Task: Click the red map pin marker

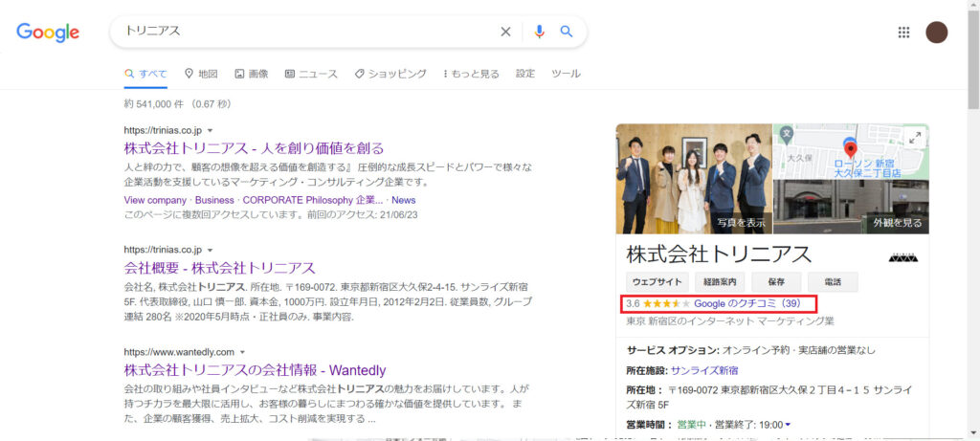Action: [x=850, y=150]
